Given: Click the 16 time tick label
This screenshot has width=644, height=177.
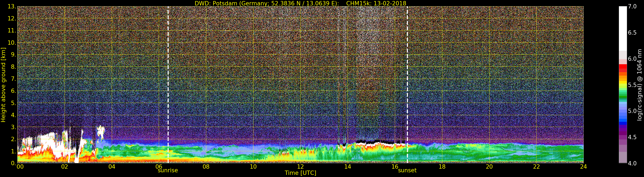Looking at the screenshot, I should [x=395, y=166].
